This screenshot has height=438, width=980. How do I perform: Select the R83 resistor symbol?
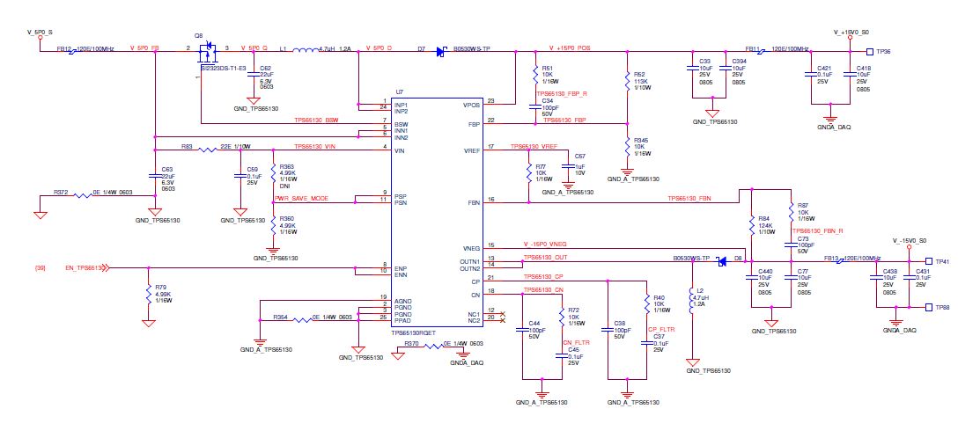tap(208, 150)
